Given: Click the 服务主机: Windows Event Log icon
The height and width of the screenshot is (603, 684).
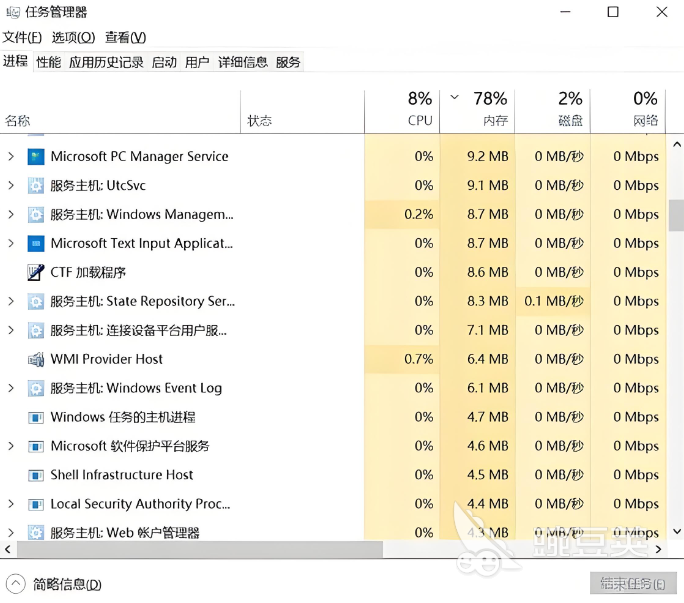Looking at the screenshot, I should coord(36,388).
